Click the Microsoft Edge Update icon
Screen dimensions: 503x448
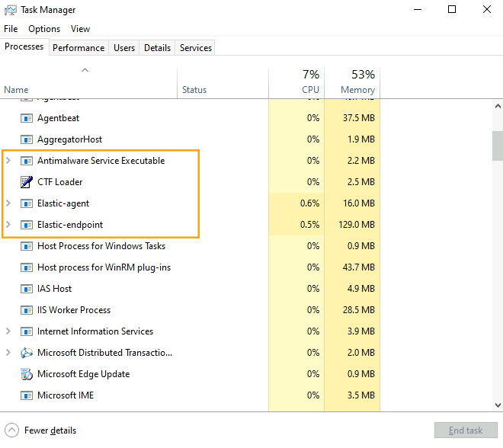[27, 374]
